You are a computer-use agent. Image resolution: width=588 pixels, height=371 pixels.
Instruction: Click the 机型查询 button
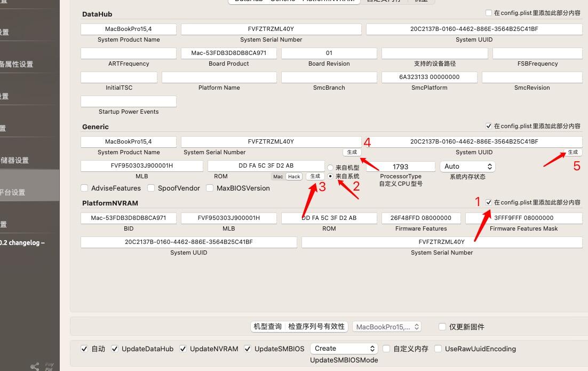pos(268,327)
